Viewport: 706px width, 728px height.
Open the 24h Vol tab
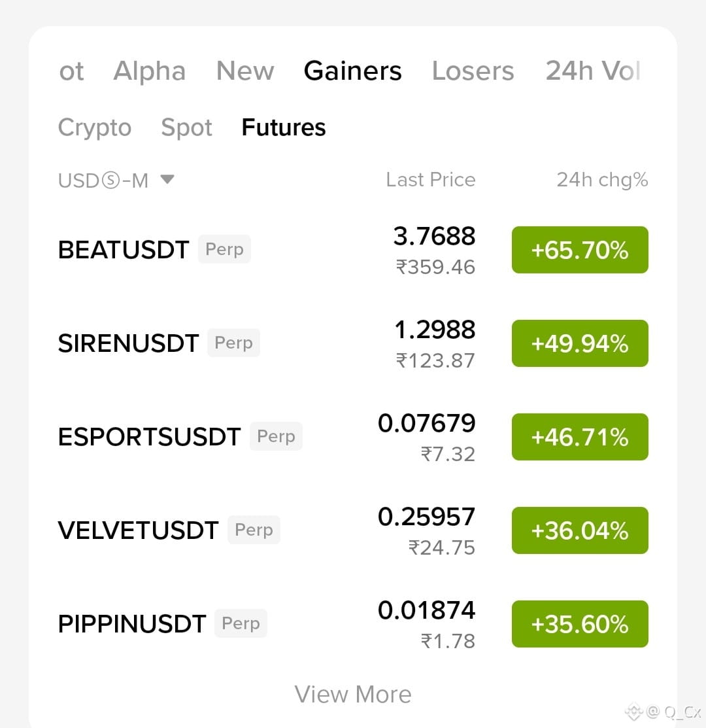(x=593, y=71)
